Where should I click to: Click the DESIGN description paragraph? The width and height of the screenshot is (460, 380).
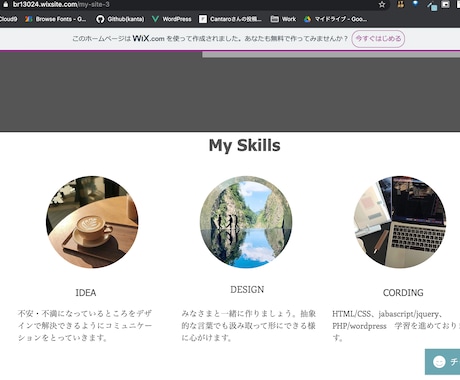(249, 326)
